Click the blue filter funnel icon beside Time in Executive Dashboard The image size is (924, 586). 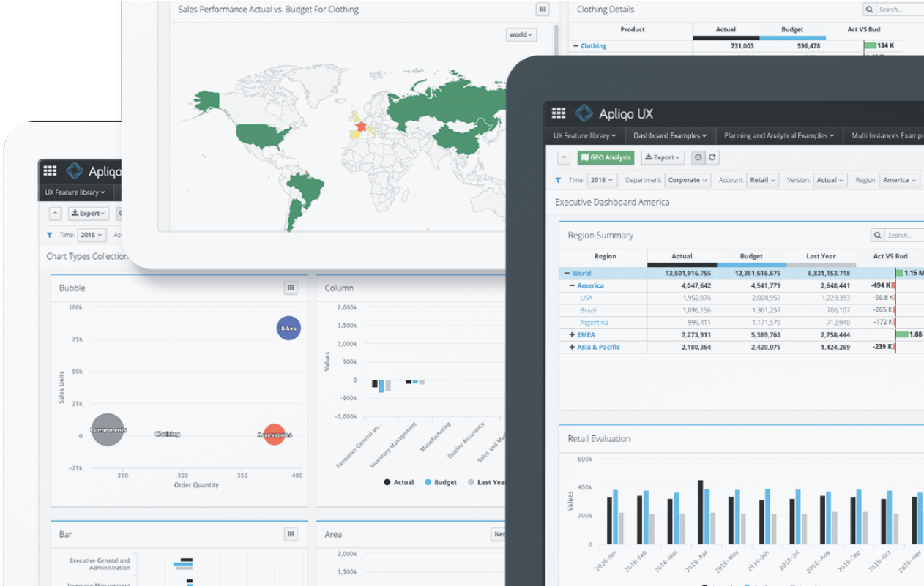point(558,180)
